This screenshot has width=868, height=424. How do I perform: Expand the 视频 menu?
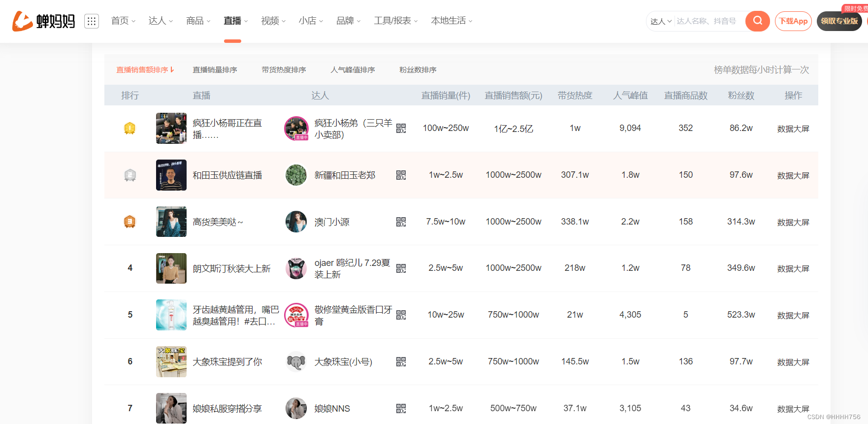tap(273, 21)
